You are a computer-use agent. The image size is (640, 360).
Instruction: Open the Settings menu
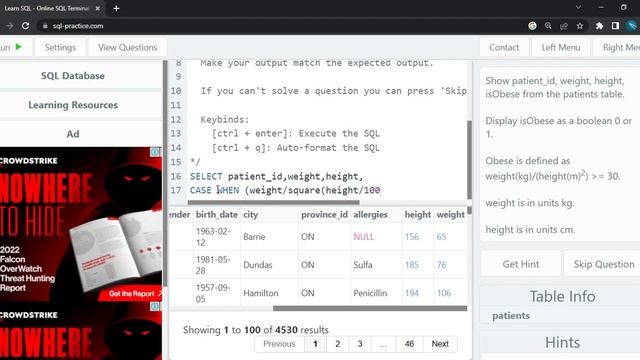(x=60, y=47)
